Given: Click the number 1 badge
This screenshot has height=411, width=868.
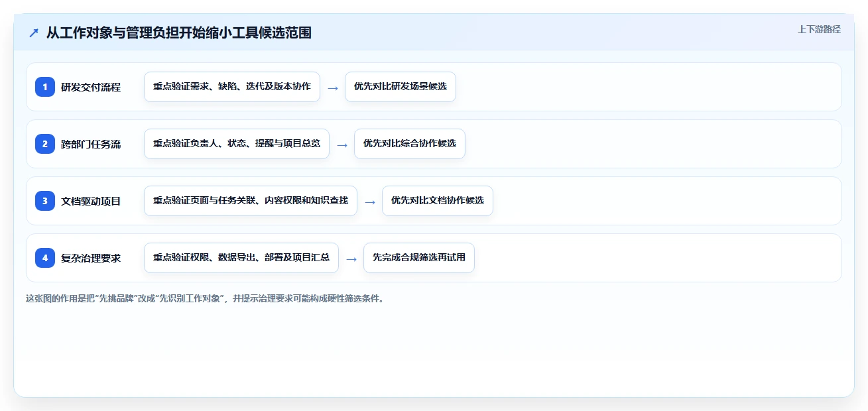Looking at the screenshot, I should pyautogui.click(x=45, y=87).
